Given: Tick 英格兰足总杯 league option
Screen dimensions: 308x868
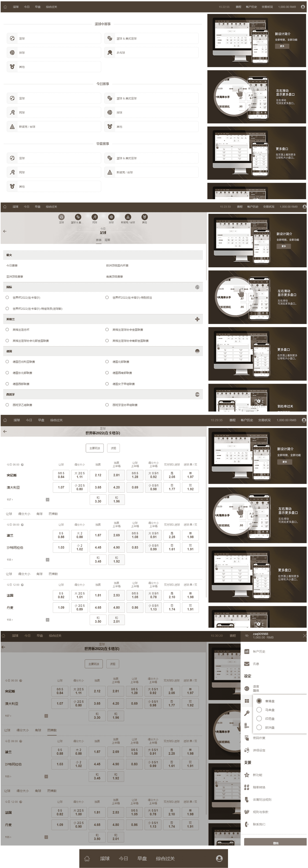Looking at the screenshot, I should click(x=7, y=330).
